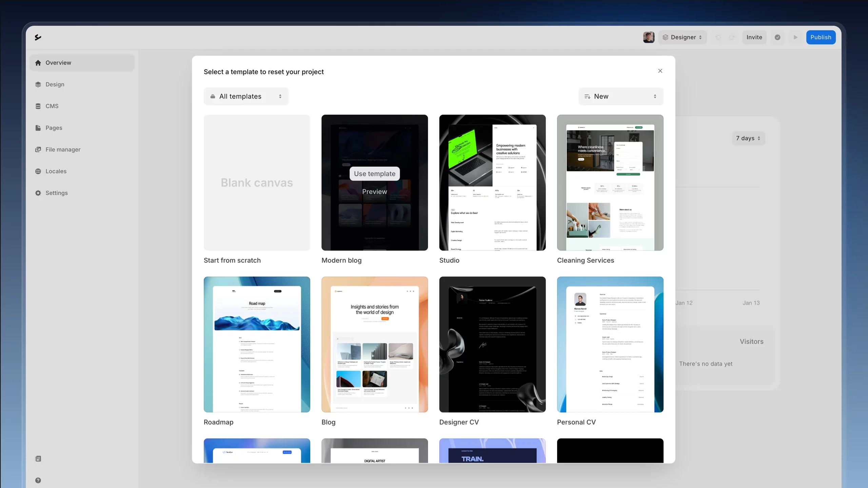Click the help question mark icon
868x488 pixels.
[x=38, y=480]
